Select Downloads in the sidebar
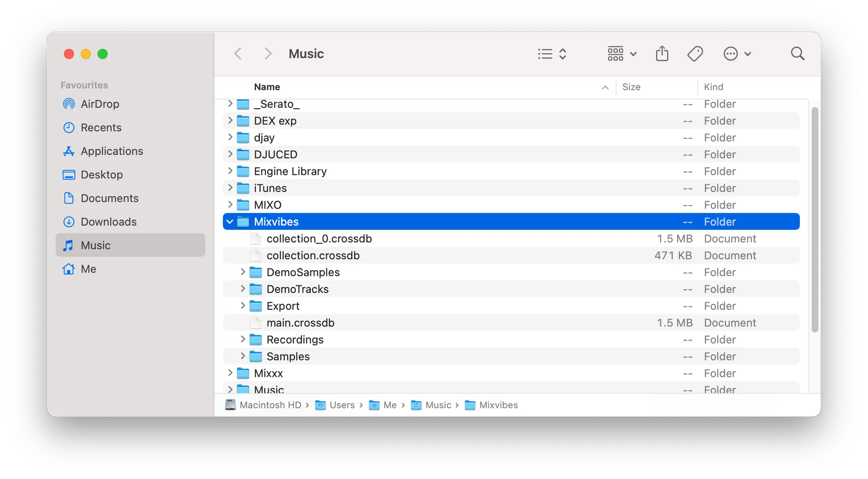868x479 pixels. (x=108, y=222)
